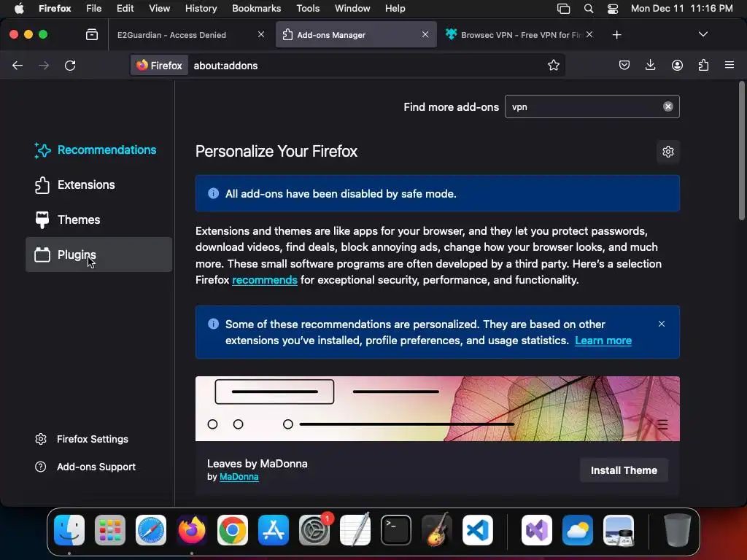This screenshot has width=747, height=560.
Task: Open the Plugins category
Action: 98,254
